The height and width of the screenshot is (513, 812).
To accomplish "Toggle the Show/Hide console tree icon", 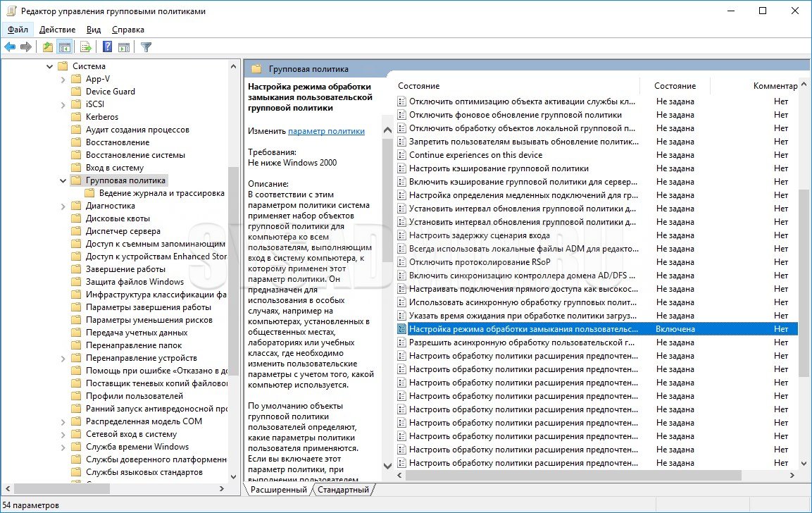I will [x=64, y=47].
